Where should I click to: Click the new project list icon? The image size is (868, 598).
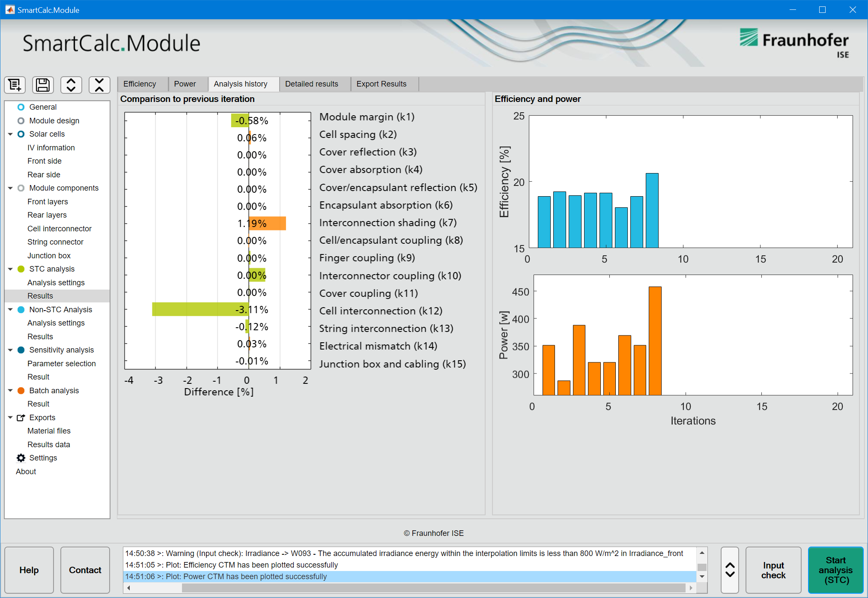coord(15,85)
